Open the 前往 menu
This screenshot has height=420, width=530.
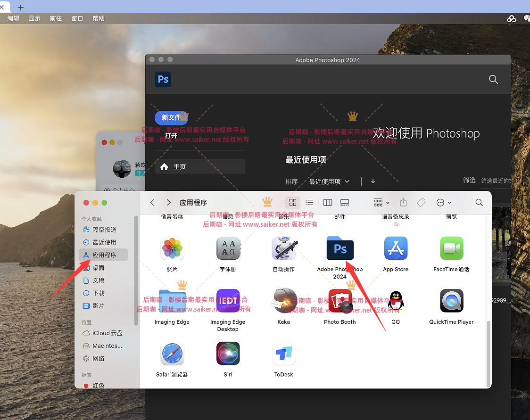point(56,18)
